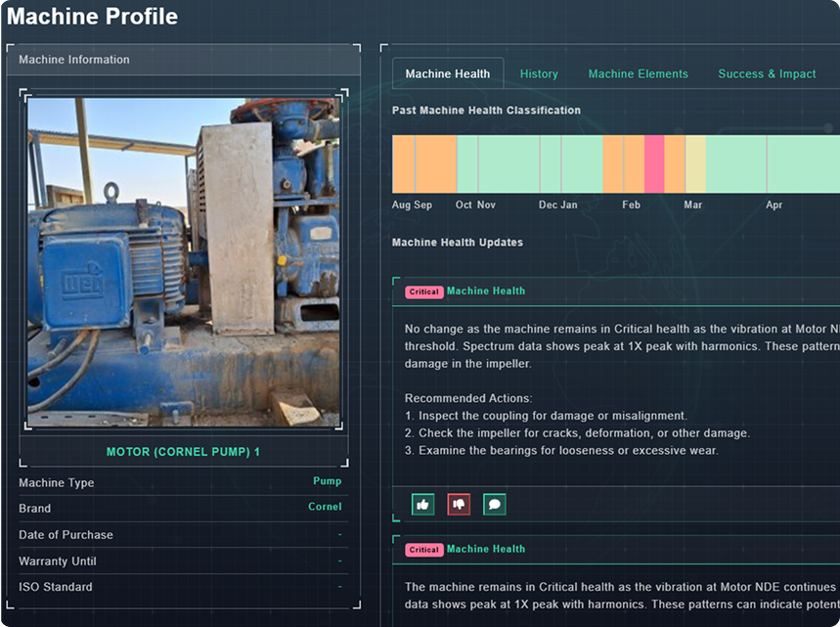Click the Cornel brand value

[x=325, y=507]
